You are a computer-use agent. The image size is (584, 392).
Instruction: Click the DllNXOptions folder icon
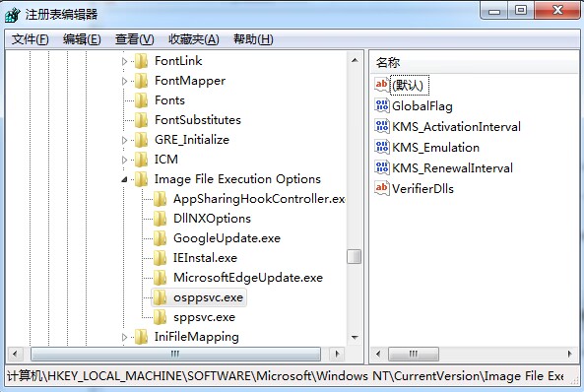click(161, 219)
